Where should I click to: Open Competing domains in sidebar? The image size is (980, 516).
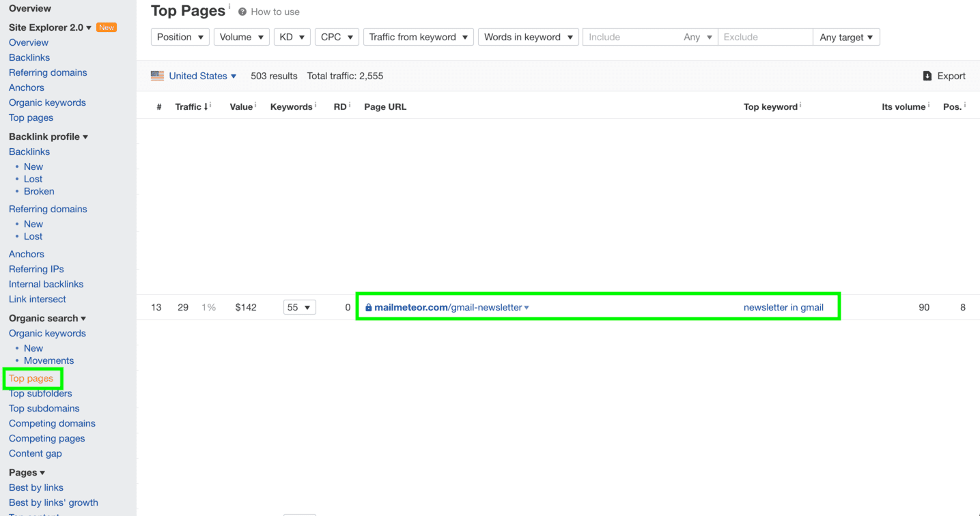pos(52,423)
